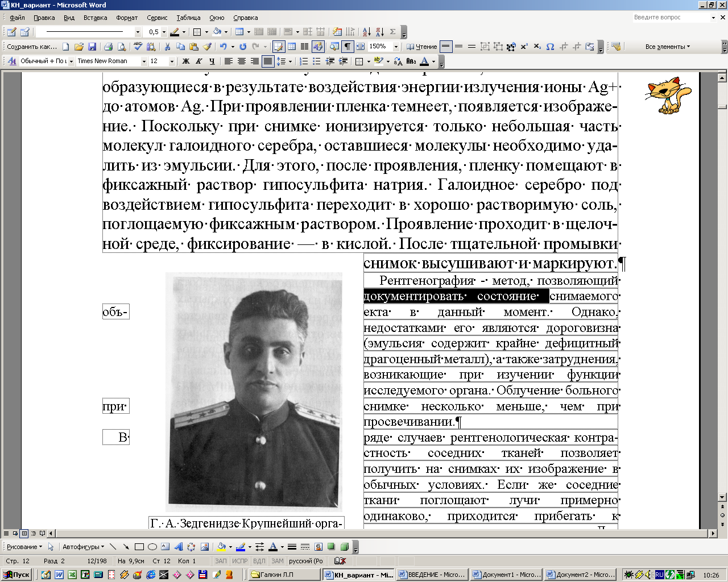
Task: Open the Правка menu
Action: pos(44,18)
